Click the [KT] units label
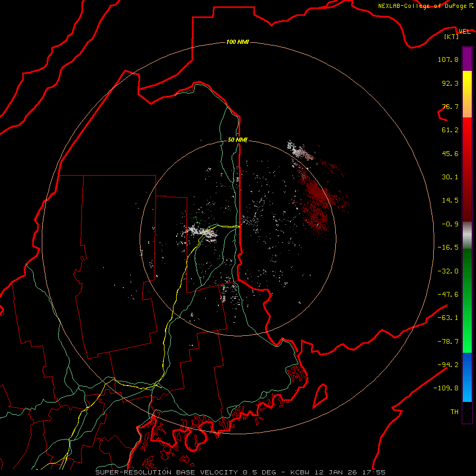 tap(452, 36)
